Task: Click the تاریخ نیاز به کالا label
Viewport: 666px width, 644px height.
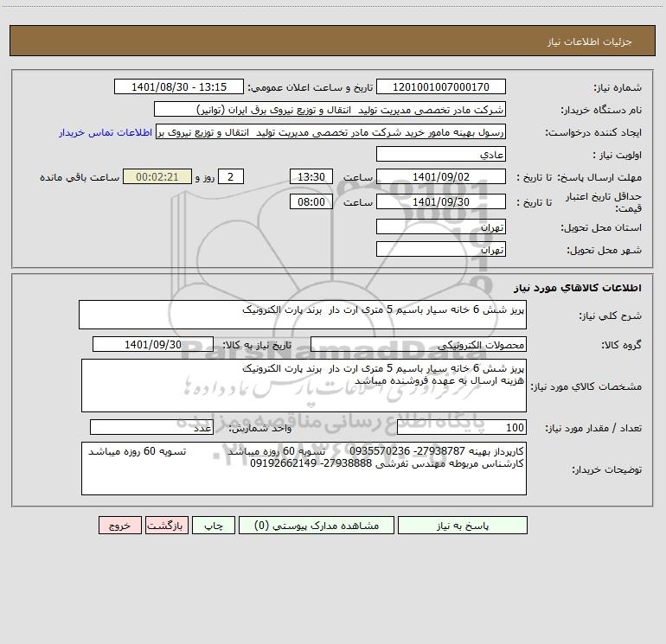Action: [258, 345]
